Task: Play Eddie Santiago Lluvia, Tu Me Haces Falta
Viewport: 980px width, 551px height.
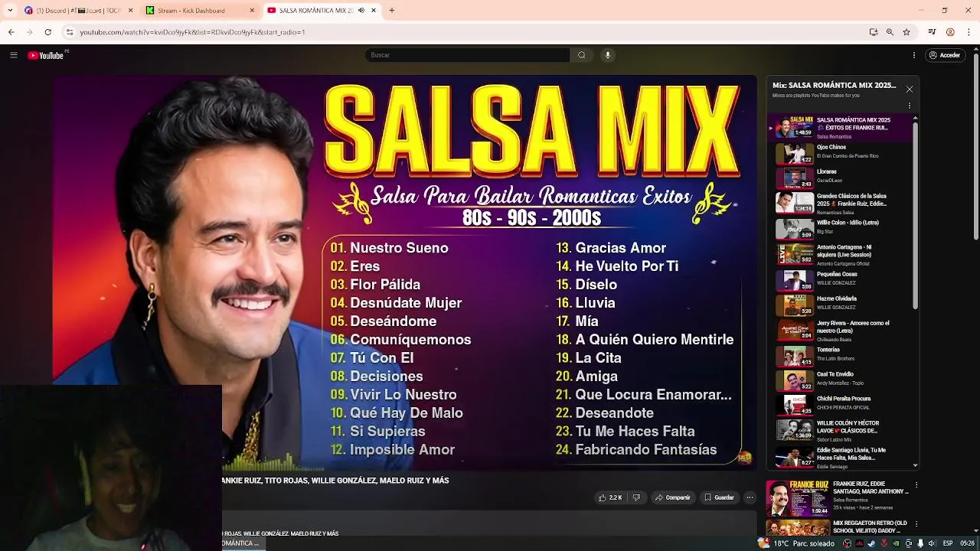Action: point(842,456)
